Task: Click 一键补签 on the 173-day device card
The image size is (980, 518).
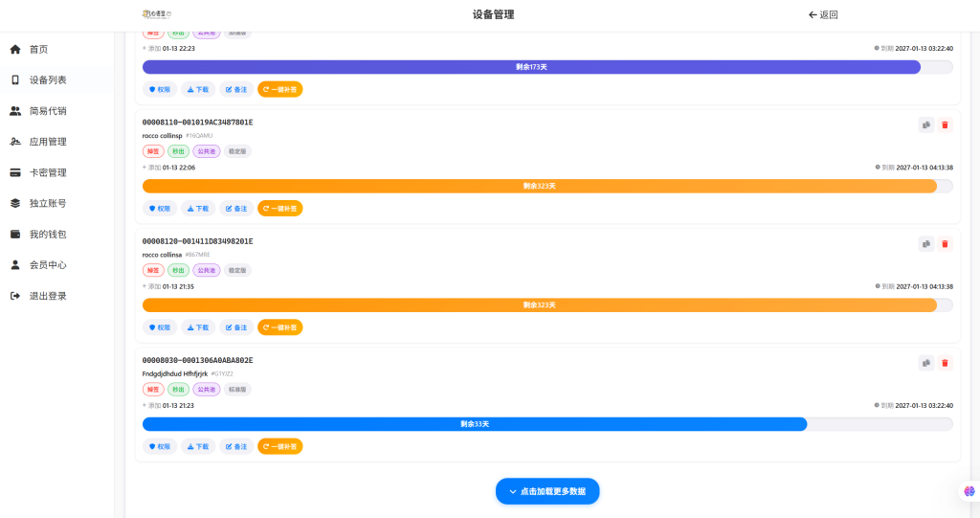Action: (280, 89)
